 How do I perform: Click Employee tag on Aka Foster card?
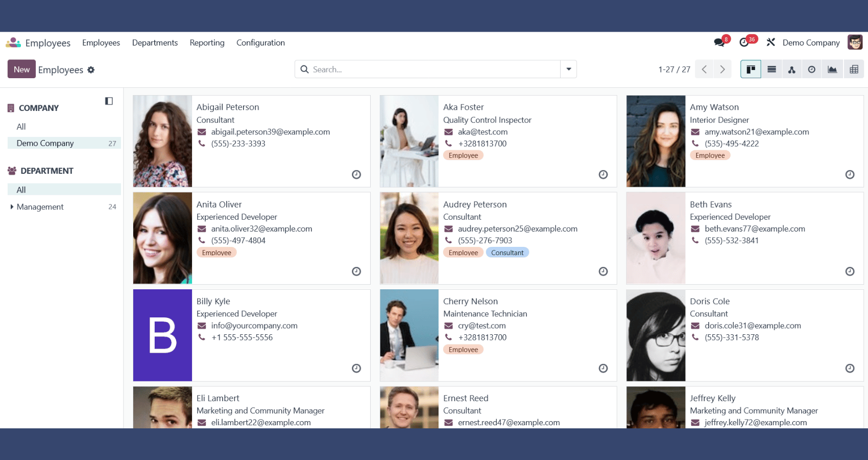point(463,155)
